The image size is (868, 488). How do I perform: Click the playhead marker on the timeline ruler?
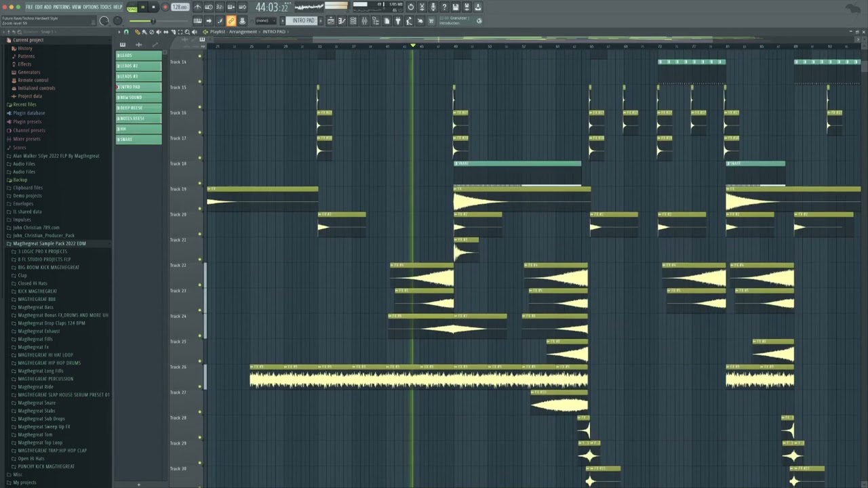point(412,45)
